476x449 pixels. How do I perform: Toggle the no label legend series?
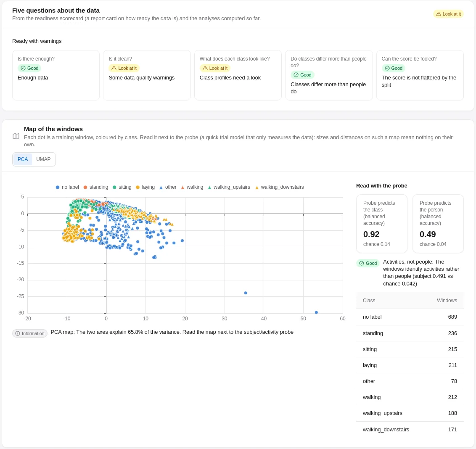pos(67,187)
